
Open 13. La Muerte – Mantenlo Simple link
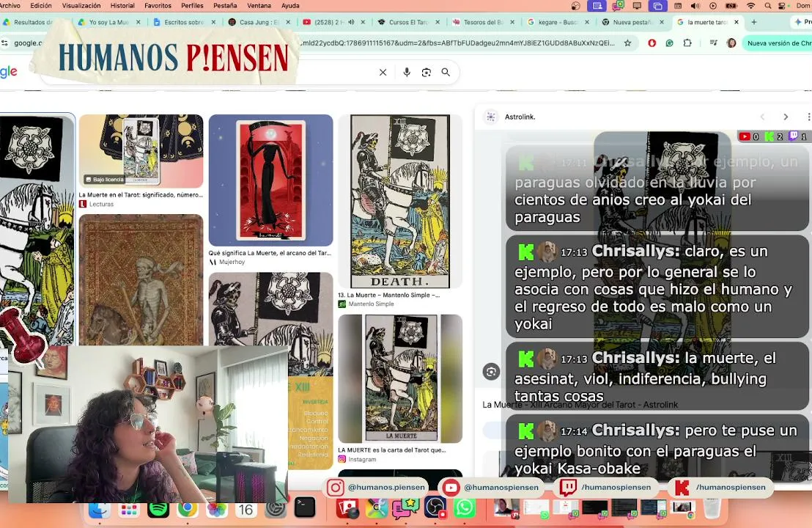point(389,296)
